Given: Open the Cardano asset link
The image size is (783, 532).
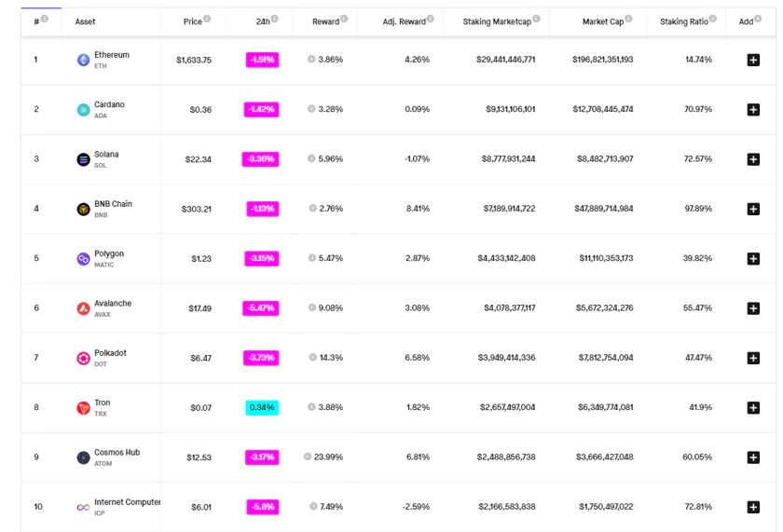Looking at the screenshot, I should (109, 104).
